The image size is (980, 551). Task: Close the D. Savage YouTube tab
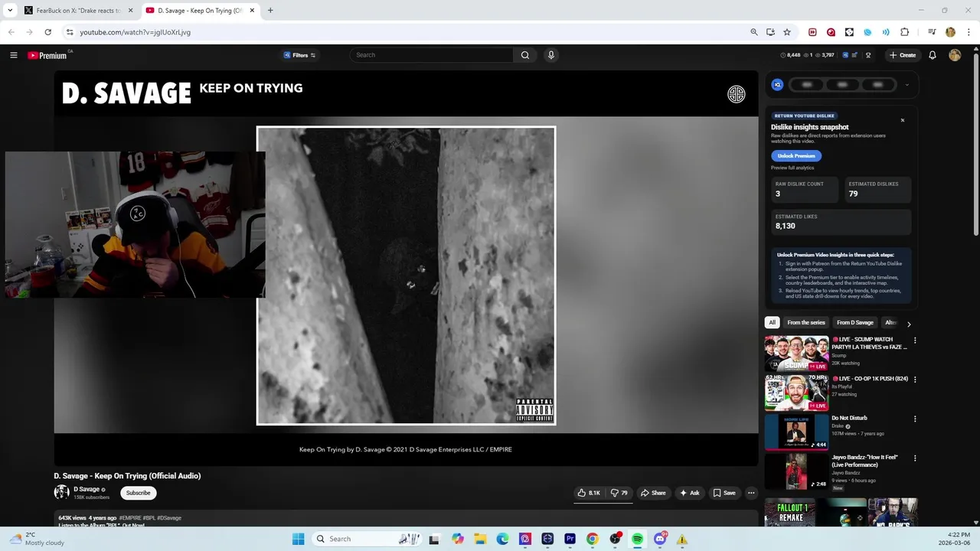252,11
